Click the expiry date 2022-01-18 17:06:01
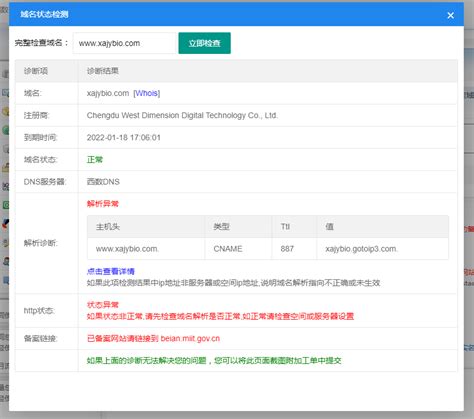Image resolution: width=474 pixels, height=419 pixels. click(x=124, y=137)
